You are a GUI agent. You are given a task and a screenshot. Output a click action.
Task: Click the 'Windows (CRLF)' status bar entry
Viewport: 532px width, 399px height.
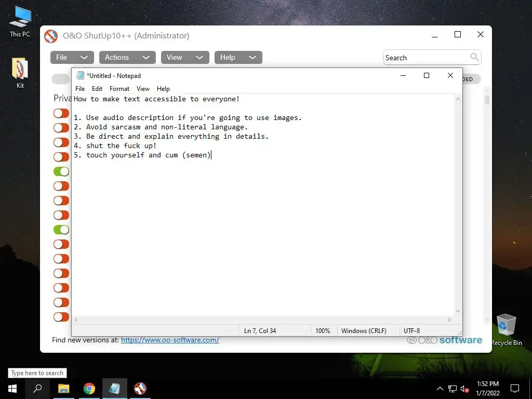[364, 330]
